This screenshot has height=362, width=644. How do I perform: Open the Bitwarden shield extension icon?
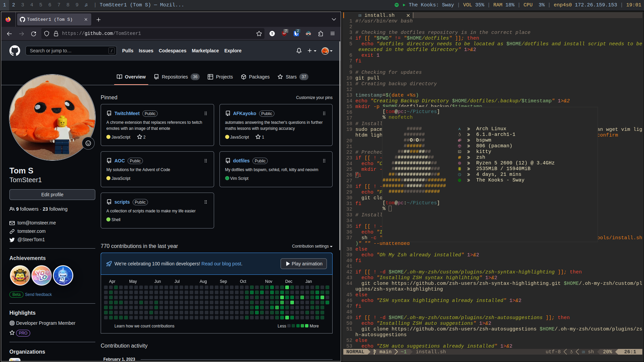(296, 33)
